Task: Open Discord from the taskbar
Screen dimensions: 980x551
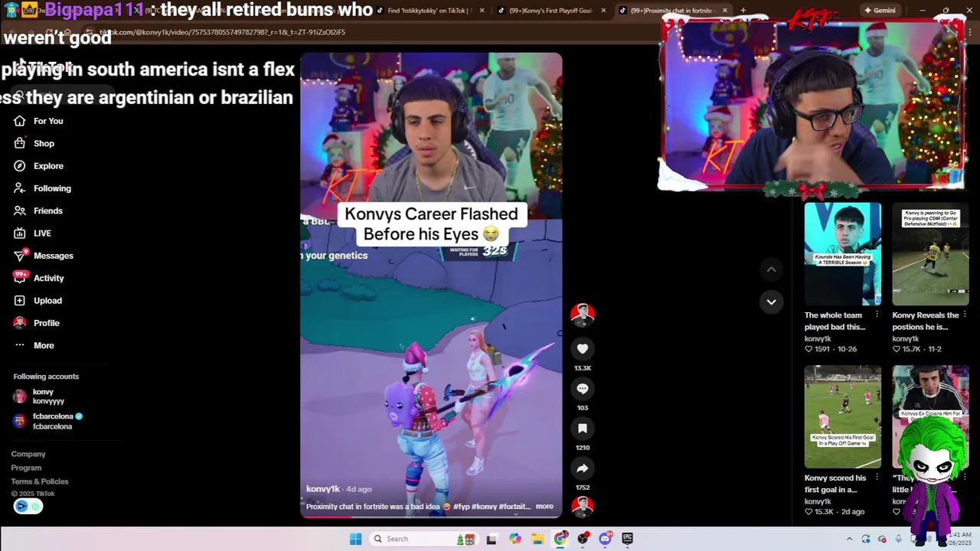Action: point(605,539)
